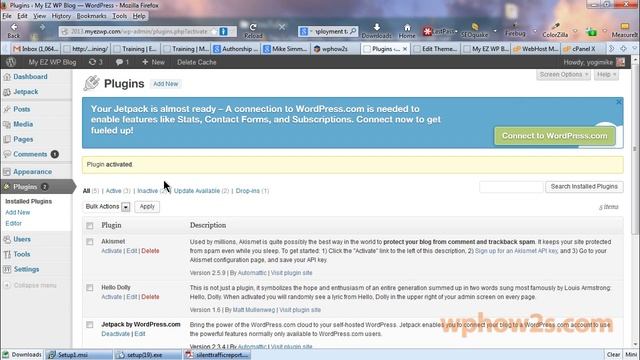
Task: Open the Firefox Bookmarks menu
Action: pos(91,16)
